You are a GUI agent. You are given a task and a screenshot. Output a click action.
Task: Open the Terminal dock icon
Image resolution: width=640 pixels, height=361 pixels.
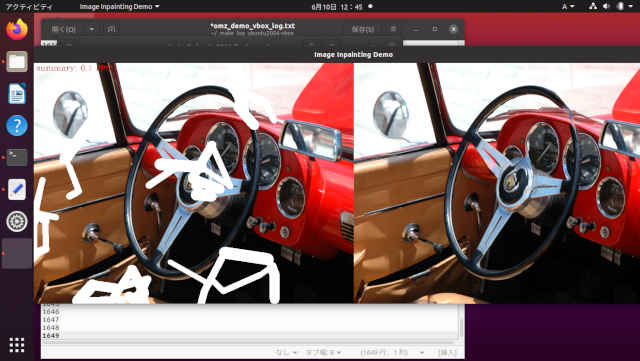tap(17, 157)
